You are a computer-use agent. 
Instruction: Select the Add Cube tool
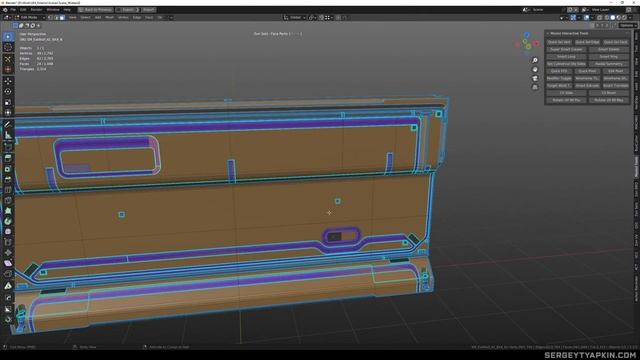(8, 146)
